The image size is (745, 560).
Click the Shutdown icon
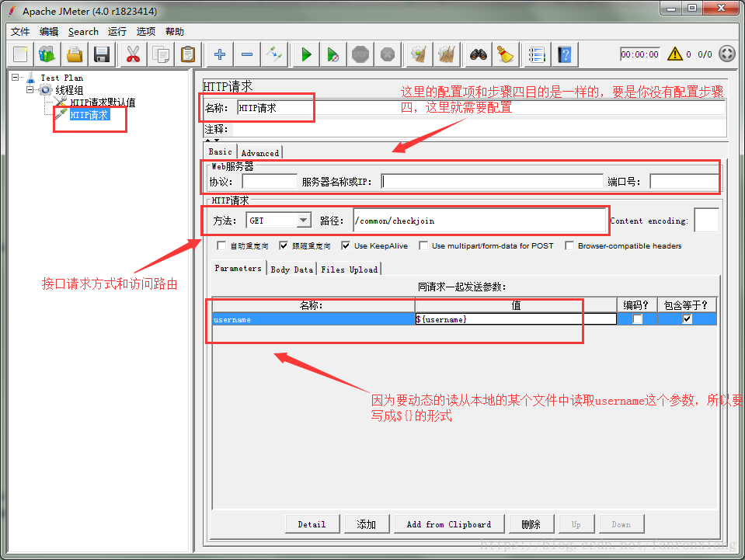point(388,54)
